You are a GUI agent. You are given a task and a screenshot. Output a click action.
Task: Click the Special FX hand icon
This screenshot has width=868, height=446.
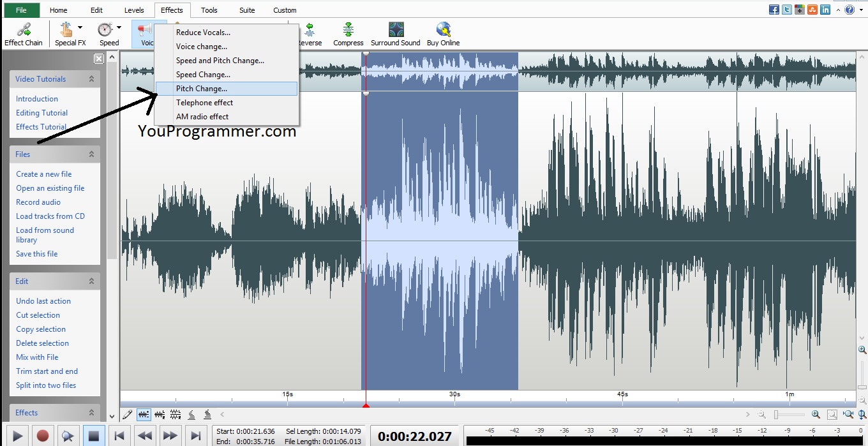(x=66, y=29)
